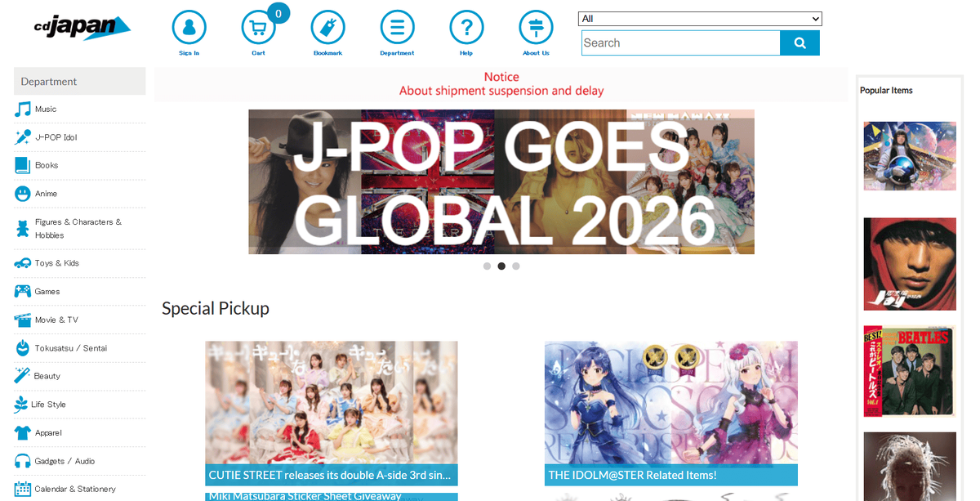
Task: Click the Tokusatsu / Sentai icon
Action: point(23,348)
